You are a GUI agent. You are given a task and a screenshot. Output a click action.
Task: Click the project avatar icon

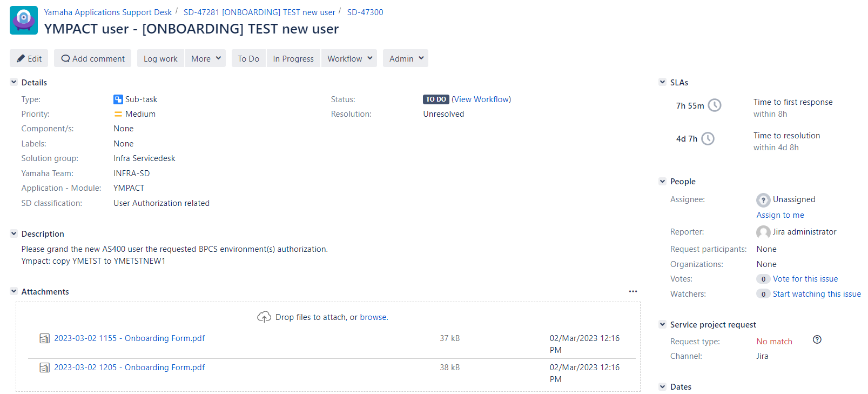[24, 21]
